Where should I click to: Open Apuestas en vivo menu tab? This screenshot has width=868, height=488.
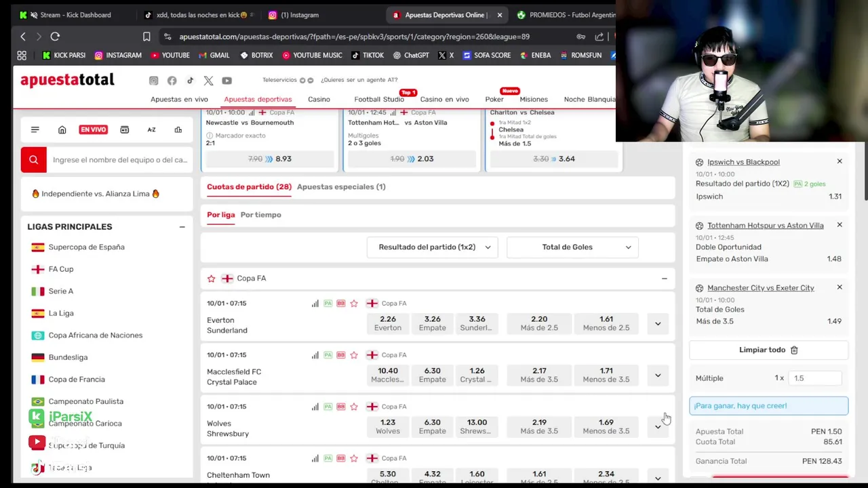click(x=179, y=100)
